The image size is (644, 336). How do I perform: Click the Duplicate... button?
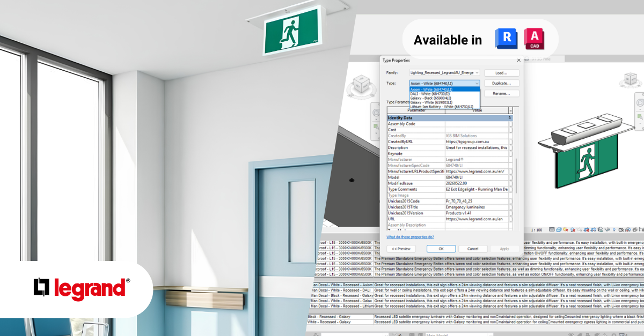tap(502, 84)
